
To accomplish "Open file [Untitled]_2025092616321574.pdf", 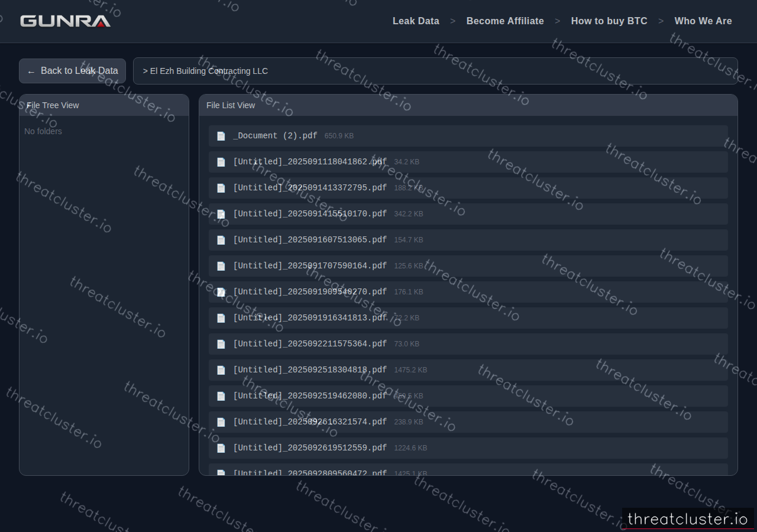I will [x=468, y=422].
